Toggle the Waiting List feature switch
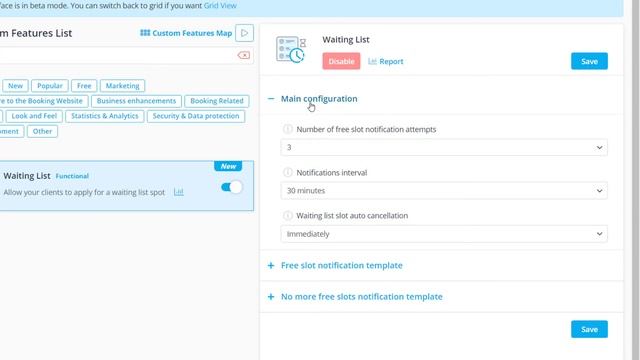 (x=231, y=187)
